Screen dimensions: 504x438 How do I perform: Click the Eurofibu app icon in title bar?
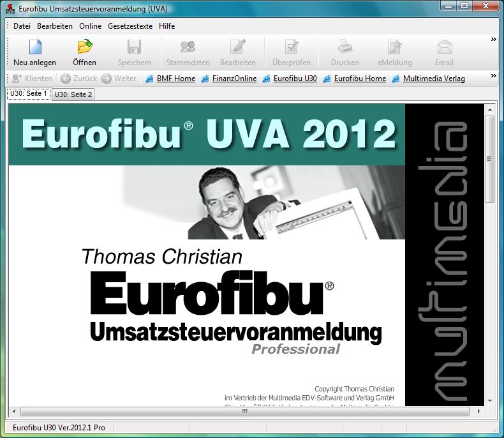pyautogui.click(x=10, y=9)
